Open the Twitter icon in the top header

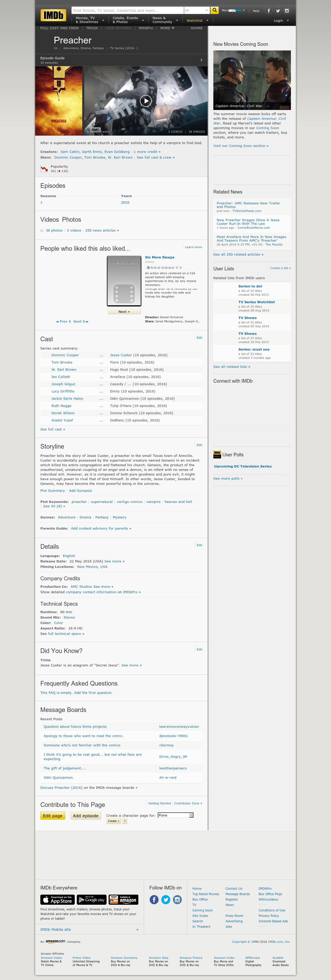[x=278, y=11]
